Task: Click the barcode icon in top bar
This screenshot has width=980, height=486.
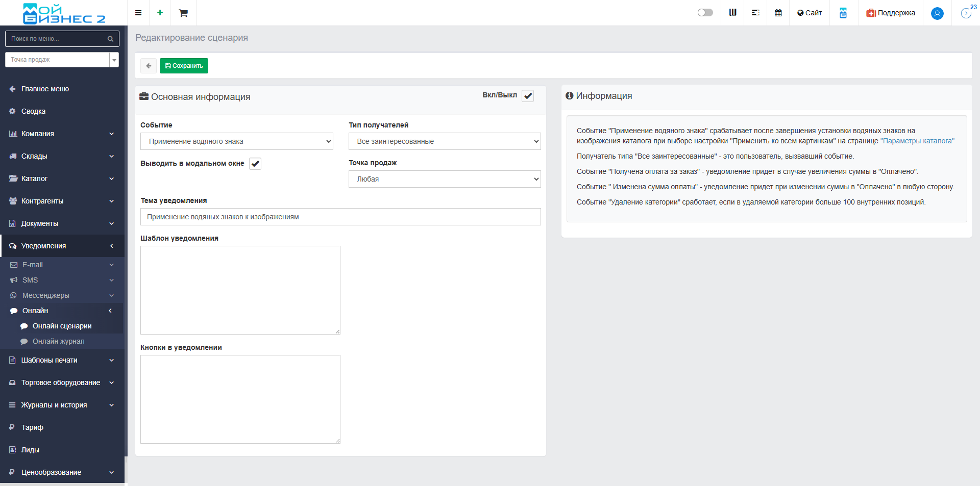Action: [732, 13]
